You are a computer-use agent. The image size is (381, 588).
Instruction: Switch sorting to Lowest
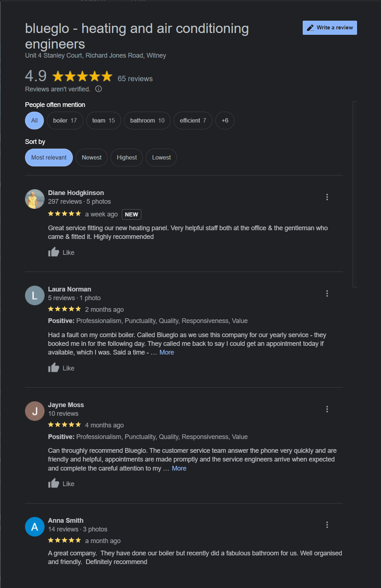pos(161,157)
